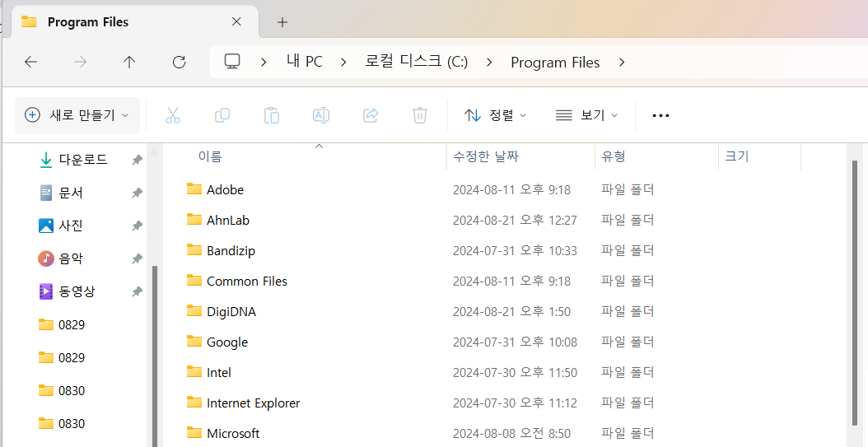
Task: Click the DigiDNA modified date 2024-08-21 오후 1:50
Action: tap(511, 311)
